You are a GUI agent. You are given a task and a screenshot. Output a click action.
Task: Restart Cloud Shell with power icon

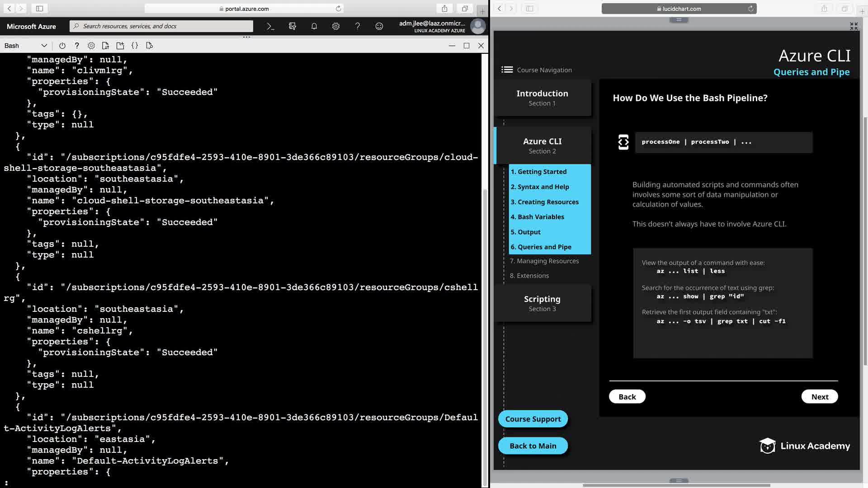62,46
